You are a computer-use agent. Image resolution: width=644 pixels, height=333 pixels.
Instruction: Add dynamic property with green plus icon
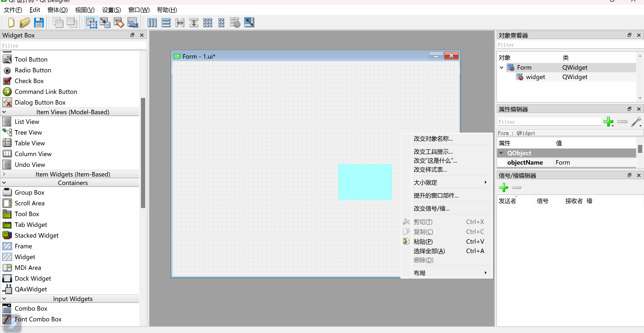pos(608,122)
